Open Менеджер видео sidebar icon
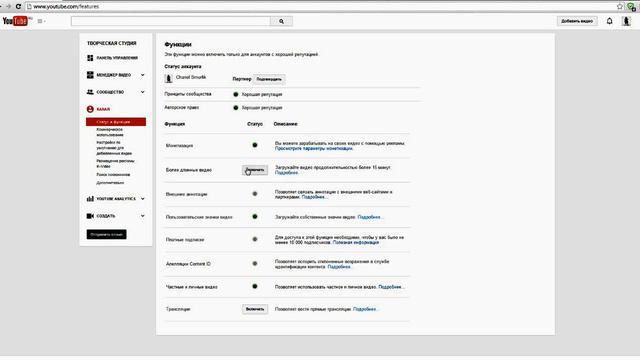 tap(90, 75)
